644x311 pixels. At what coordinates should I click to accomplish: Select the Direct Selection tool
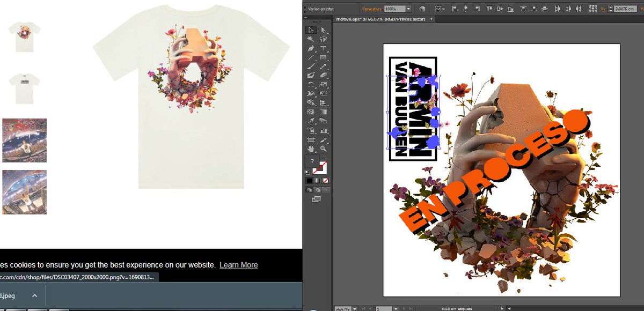tap(323, 30)
